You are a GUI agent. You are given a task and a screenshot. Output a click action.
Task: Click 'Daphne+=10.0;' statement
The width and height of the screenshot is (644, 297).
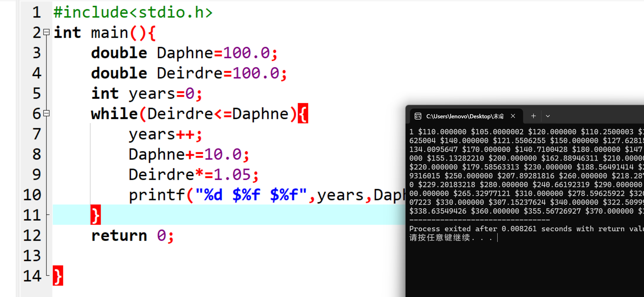(x=189, y=154)
